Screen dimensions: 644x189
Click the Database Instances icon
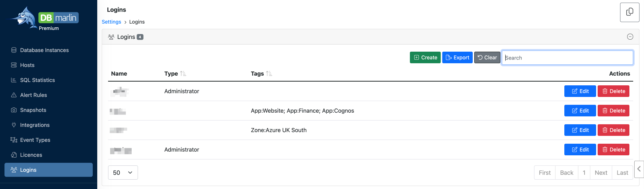[x=14, y=50]
